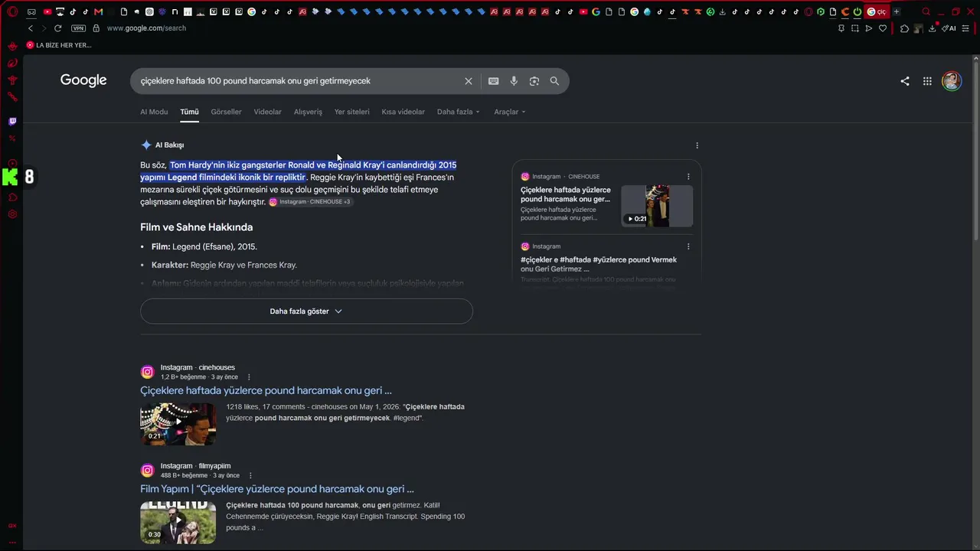This screenshot has height=551, width=980.
Task: Open browser tab search icon
Action: pyautogui.click(x=926, y=11)
